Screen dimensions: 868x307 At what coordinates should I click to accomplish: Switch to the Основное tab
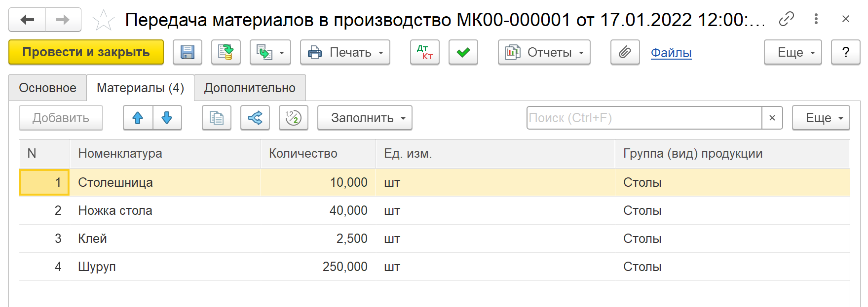[47, 88]
